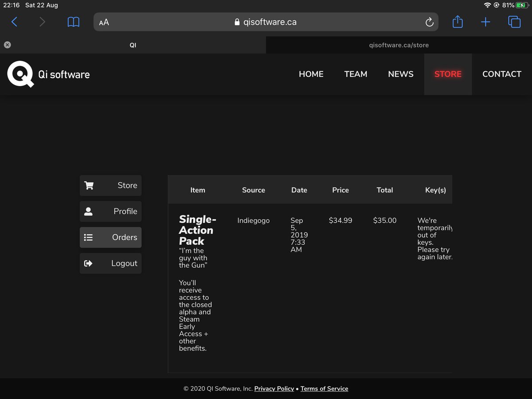Image resolution: width=532 pixels, height=399 pixels.
Task: Open the Profile sidebar button
Action: click(110, 211)
